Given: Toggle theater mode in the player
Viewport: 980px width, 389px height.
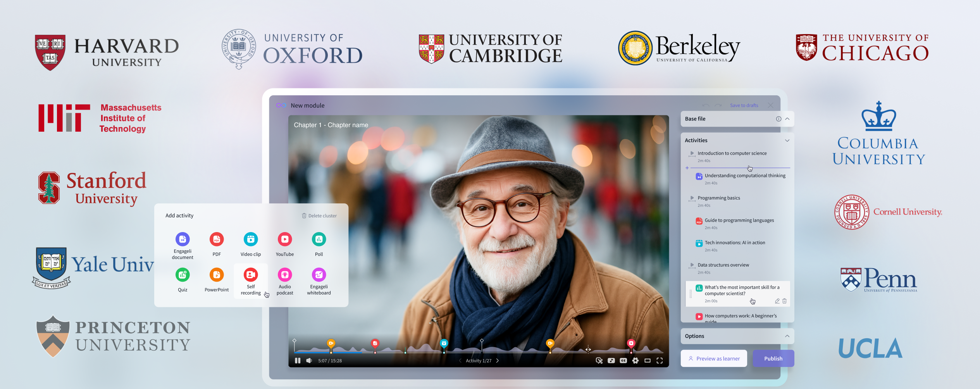Looking at the screenshot, I should (x=647, y=361).
